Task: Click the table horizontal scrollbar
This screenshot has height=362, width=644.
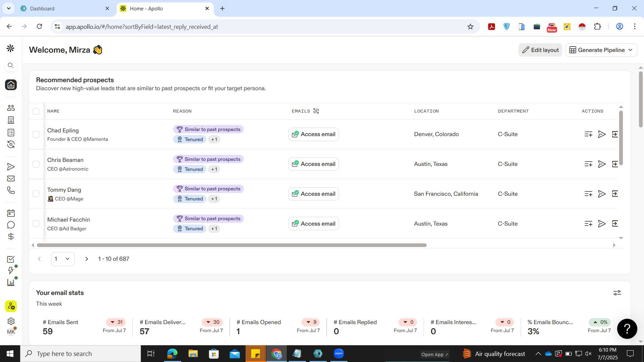Action: [231, 245]
